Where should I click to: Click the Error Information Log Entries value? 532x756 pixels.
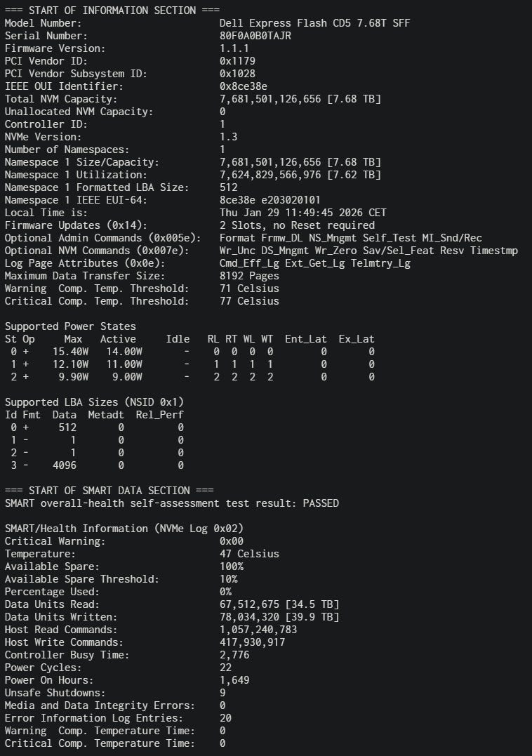225,718
